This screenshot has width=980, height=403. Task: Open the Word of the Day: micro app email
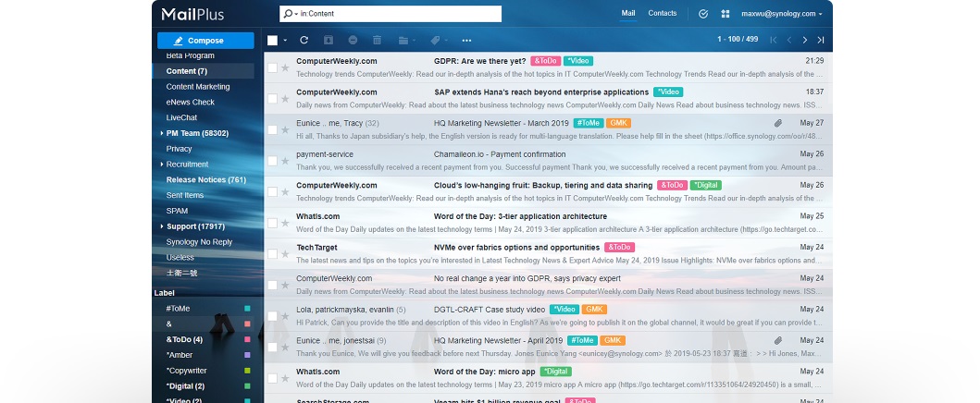(x=548, y=378)
